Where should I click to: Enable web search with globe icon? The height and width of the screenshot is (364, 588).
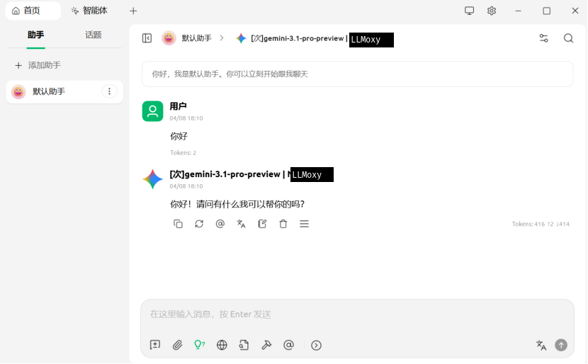(x=222, y=345)
